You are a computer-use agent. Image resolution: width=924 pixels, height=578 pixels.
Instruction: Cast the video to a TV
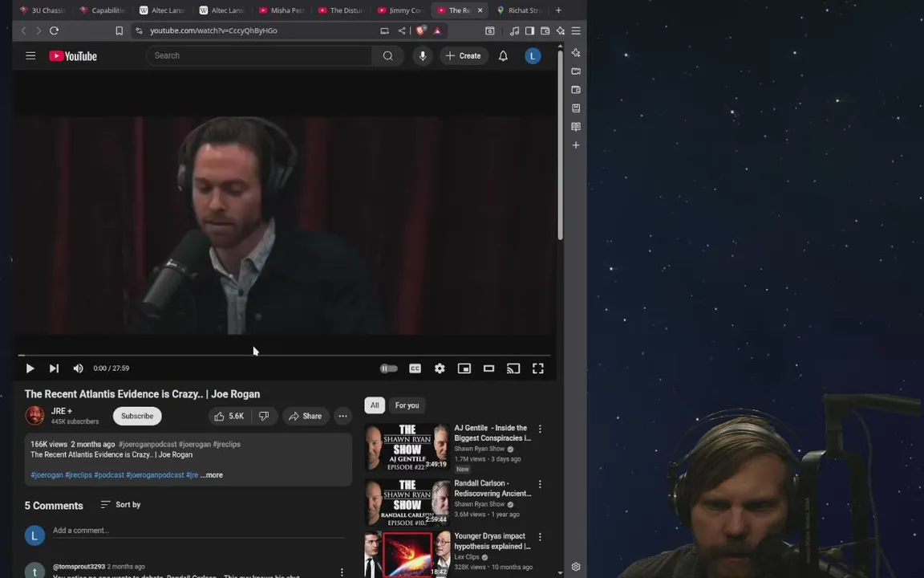(513, 368)
